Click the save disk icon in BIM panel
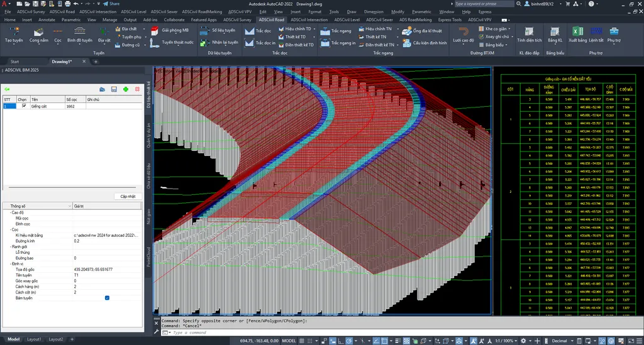644x345 pixels. pyautogui.click(x=114, y=89)
